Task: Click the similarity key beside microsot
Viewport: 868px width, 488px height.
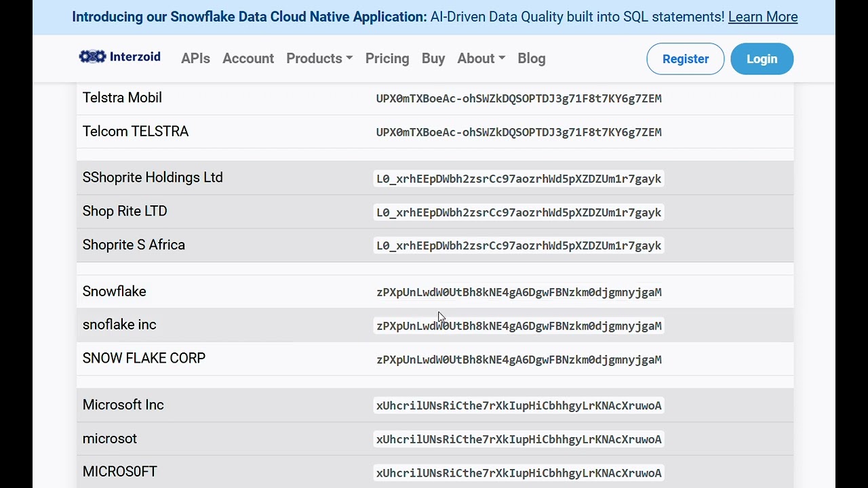Action: [x=519, y=439]
